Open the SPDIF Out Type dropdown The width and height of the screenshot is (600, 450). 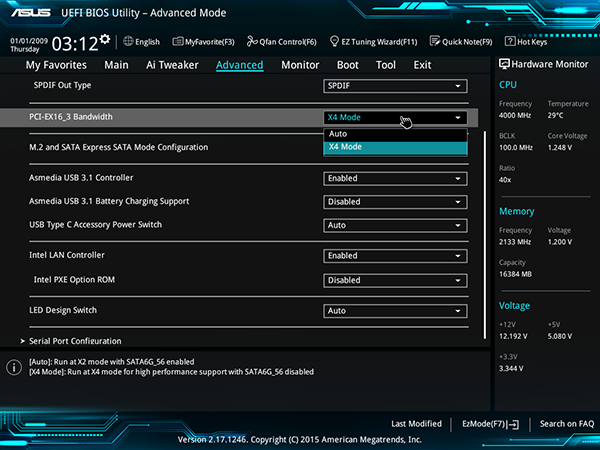395,86
